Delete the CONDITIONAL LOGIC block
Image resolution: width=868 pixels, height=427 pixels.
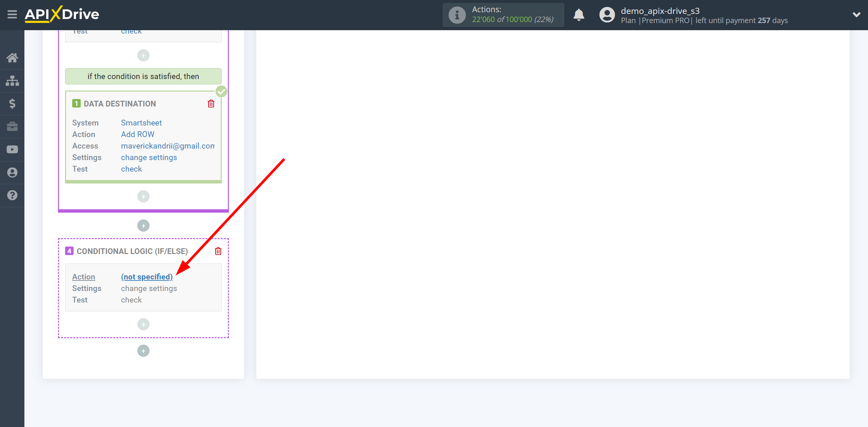(x=218, y=251)
